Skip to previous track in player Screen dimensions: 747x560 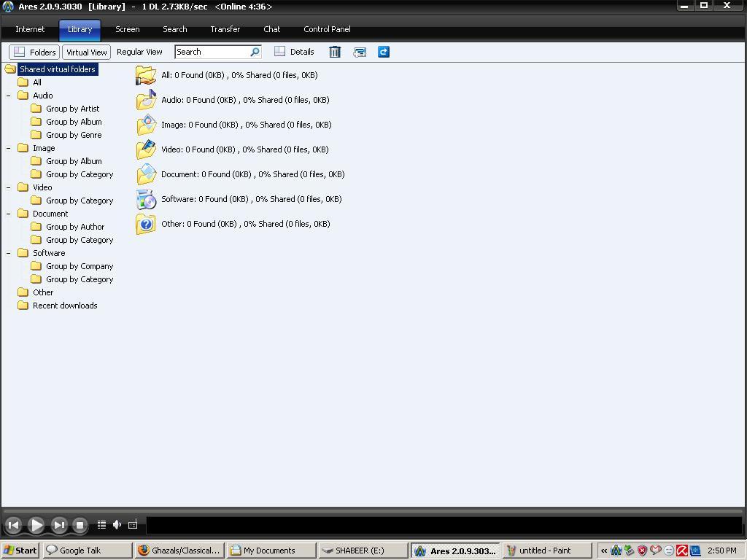tap(14, 525)
